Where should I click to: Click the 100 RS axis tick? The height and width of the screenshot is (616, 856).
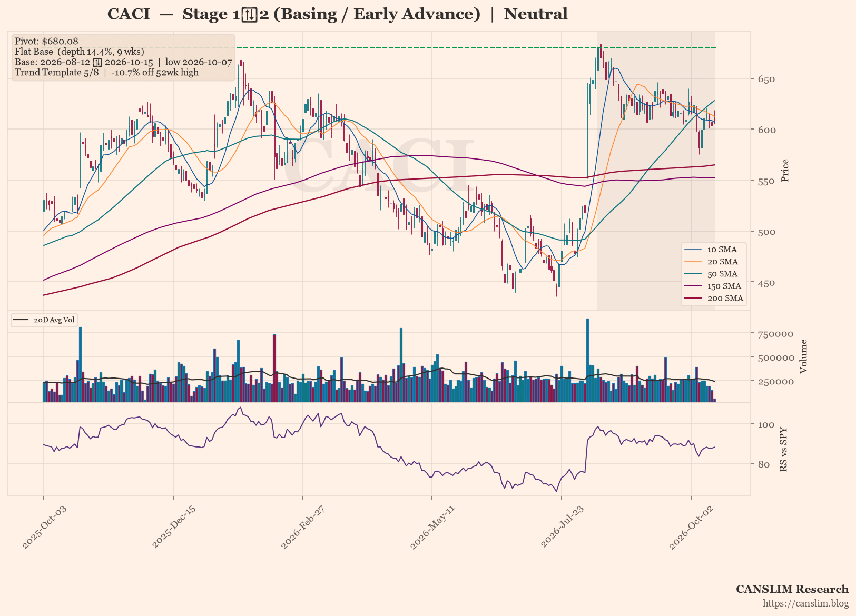(x=766, y=425)
